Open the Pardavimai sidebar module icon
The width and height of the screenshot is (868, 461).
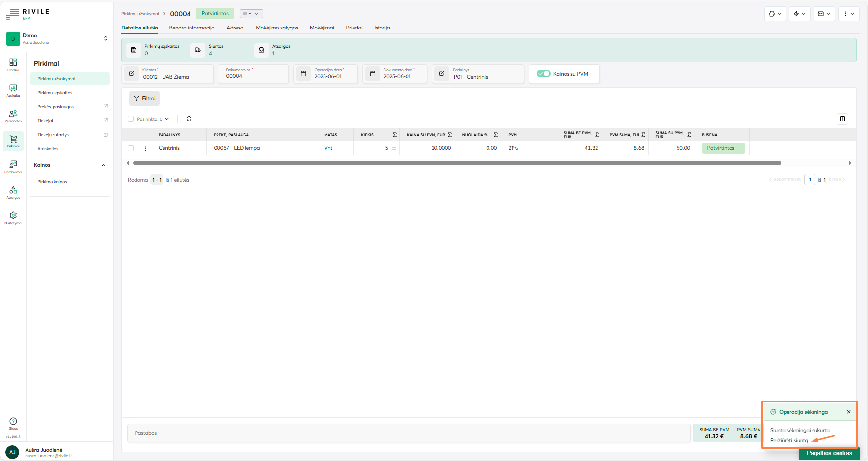pos(13,166)
